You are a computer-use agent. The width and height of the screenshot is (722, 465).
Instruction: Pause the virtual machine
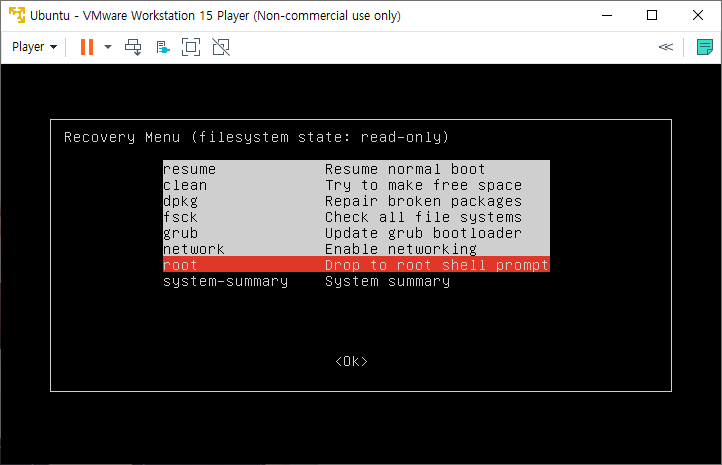coord(87,47)
